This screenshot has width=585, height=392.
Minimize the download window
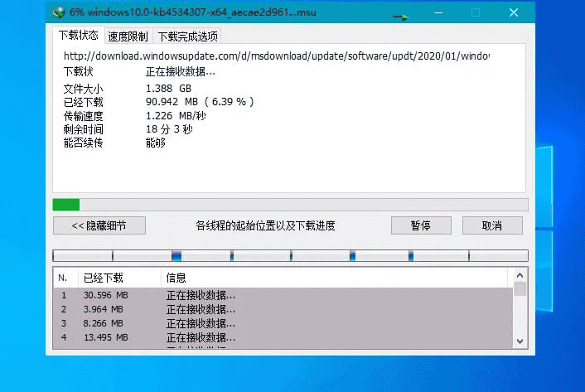click(x=438, y=13)
